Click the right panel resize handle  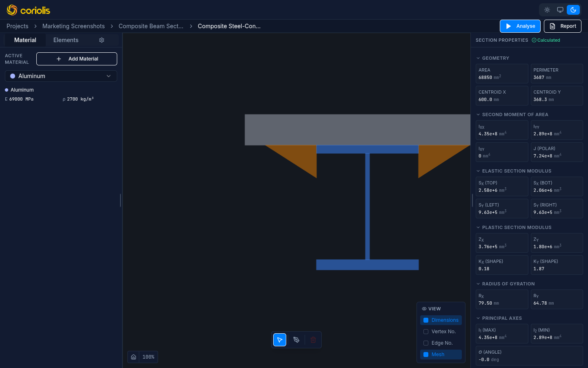click(472, 200)
